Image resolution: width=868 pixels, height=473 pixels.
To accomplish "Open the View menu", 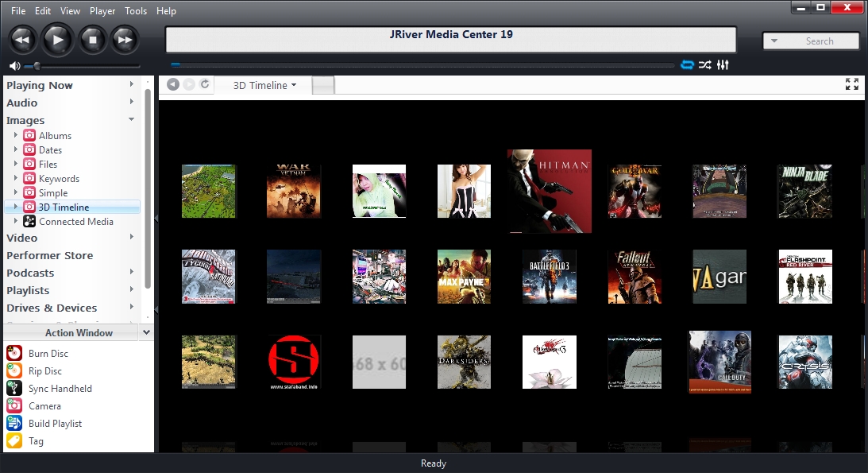I will pos(71,10).
